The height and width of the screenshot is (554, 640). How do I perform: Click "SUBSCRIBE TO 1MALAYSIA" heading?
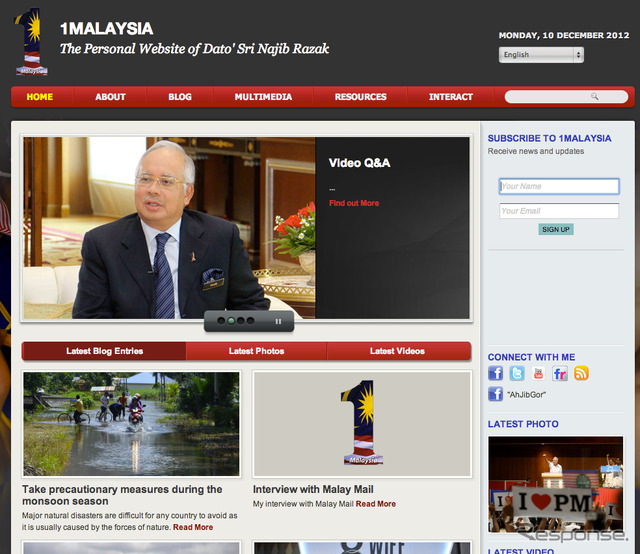(549, 138)
